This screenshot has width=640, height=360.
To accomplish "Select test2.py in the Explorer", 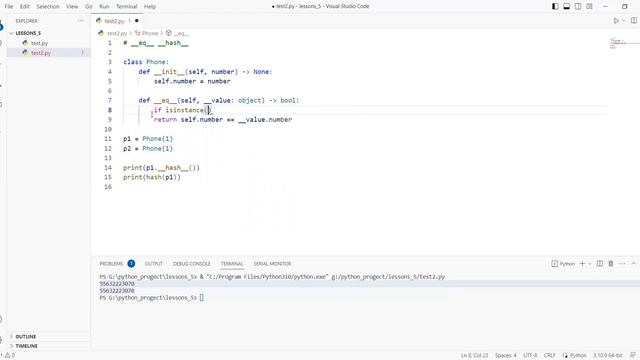I will pyautogui.click(x=41, y=53).
